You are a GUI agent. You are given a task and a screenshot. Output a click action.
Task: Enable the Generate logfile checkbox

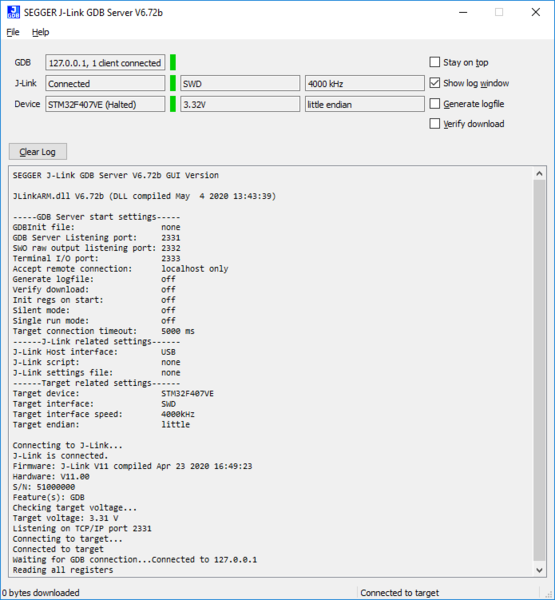coord(434,103)
